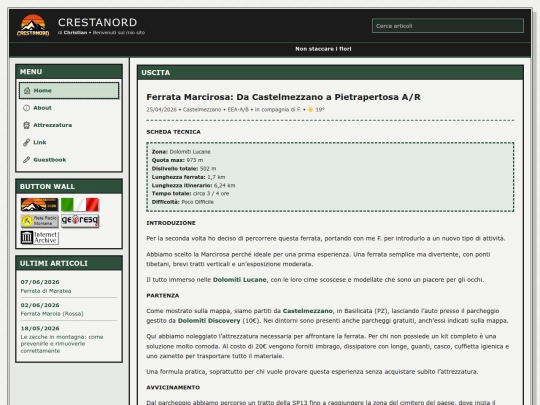Open the Dolomiti Discovery link

pos(209,321)
